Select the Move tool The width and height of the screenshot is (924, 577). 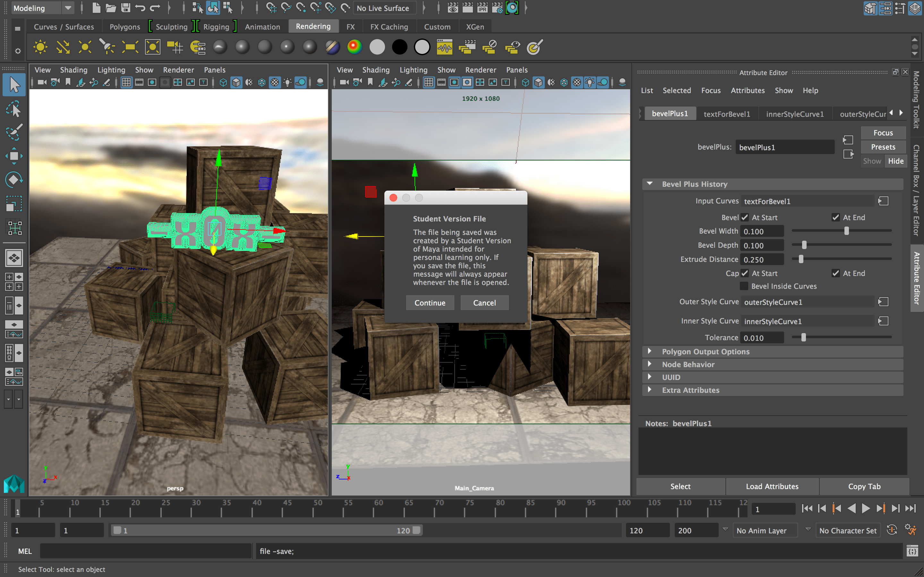point(14,156)
